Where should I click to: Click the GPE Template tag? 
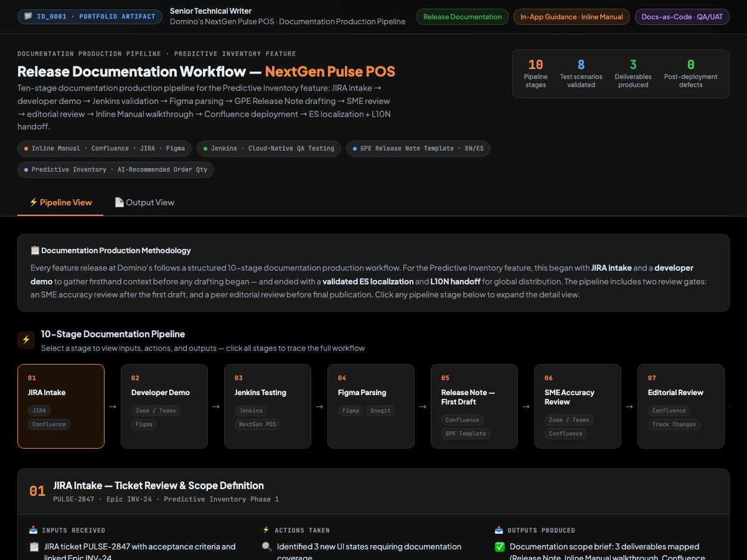click(466, 434)
